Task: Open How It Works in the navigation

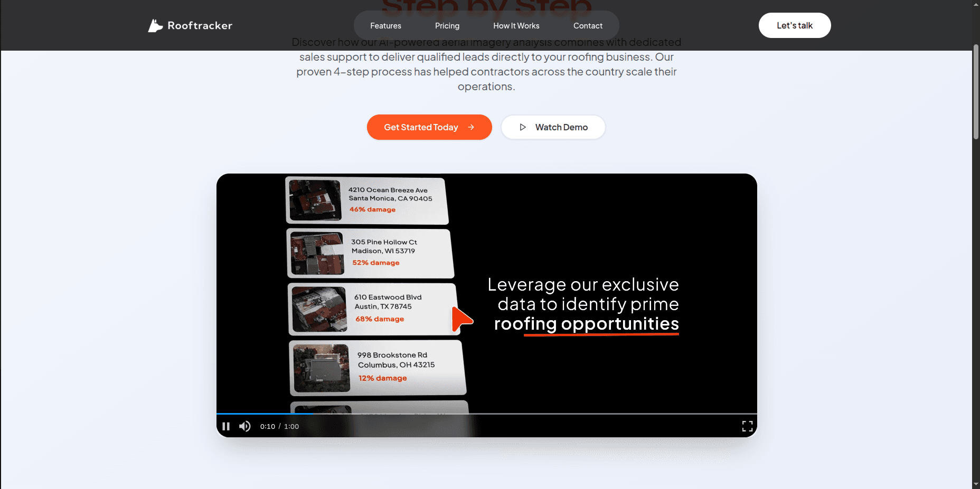Action: [516, 25]
